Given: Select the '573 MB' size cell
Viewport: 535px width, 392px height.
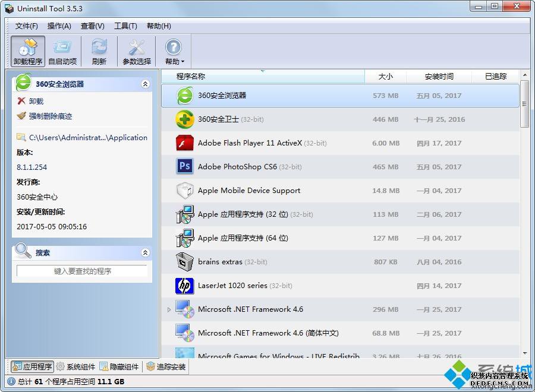Looking at the screenshot, I should pos(386,96).
